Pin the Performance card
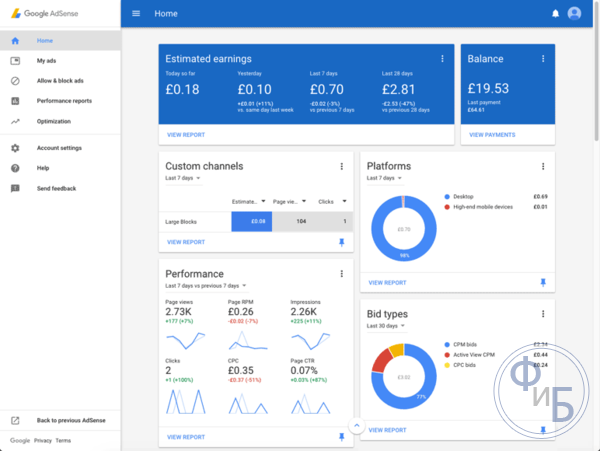The image size is (600, 451). coord(342,437)
